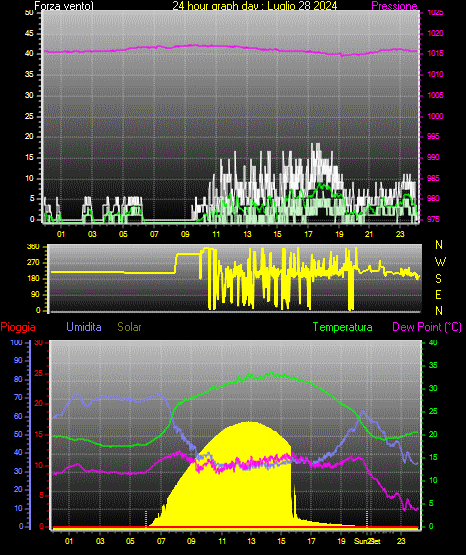Click the E compass direction label
This screenshot has width=466, height=555.
[x=438, y=295]
